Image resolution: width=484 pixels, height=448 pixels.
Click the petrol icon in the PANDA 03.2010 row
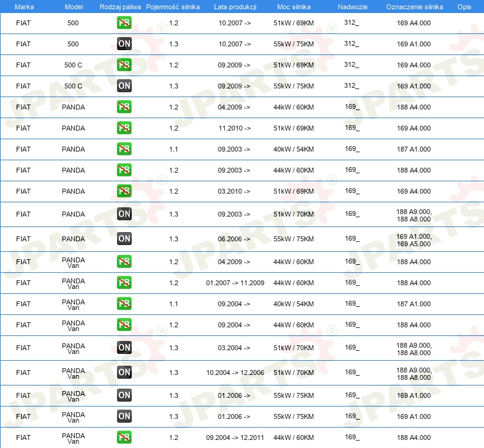(124, 191)
